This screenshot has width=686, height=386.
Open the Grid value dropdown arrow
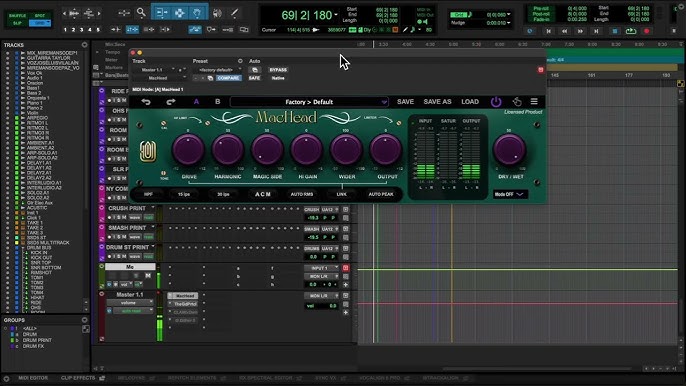coord(508,14)
